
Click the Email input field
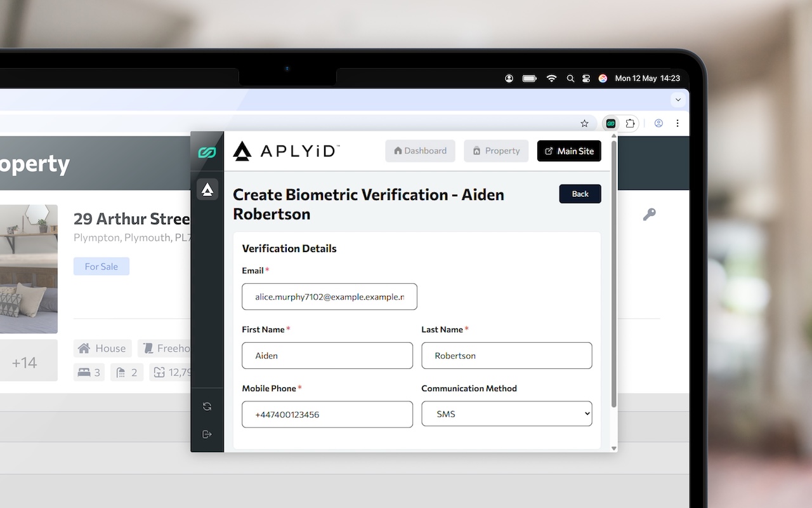pyautogui.click(x=329, y=297)
